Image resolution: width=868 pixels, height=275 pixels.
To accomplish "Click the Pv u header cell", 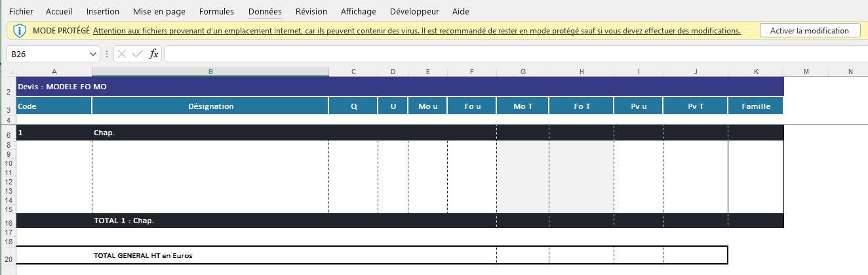I will pyautogui.click(x=639, y=106).
